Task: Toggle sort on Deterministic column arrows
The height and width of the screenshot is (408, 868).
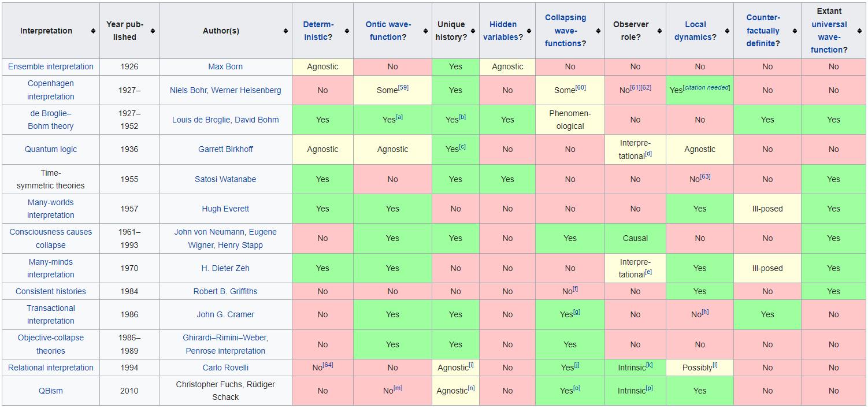Action: [347, 31]
